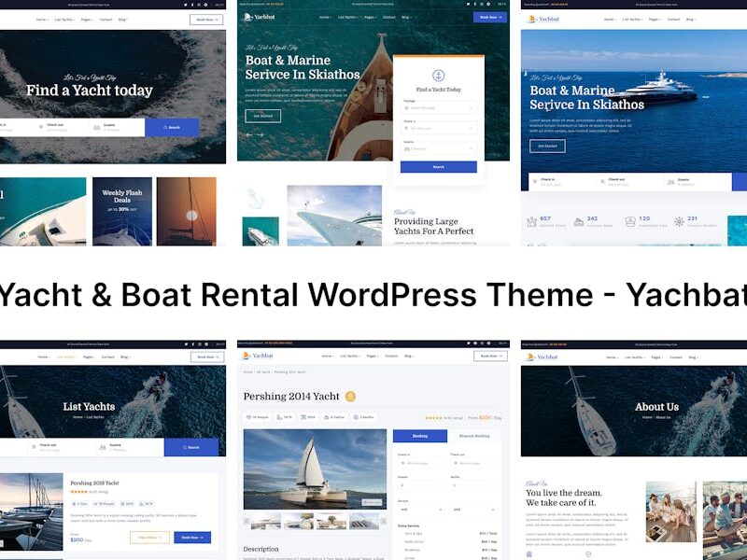Expand List Yachts menu in teal Skiathos preview
747x560 pixels.
click(x=347, y=17)
